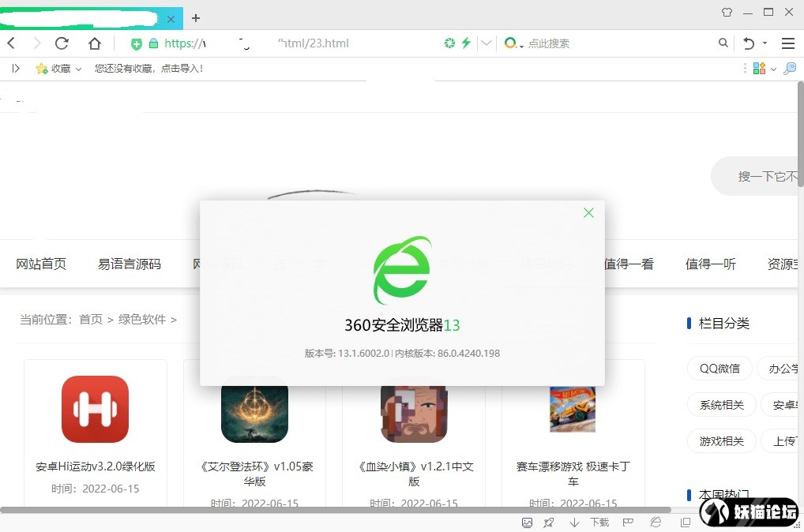The image size is (804, 532).
Task: Click the green security shield icon
Action: point(137,44)
